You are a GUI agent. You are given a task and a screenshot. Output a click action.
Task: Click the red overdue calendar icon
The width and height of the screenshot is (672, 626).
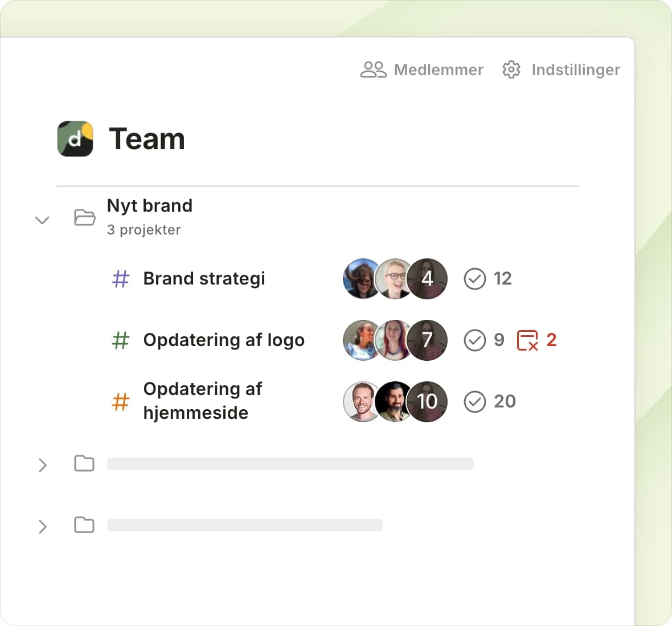(x=527, y=340)
